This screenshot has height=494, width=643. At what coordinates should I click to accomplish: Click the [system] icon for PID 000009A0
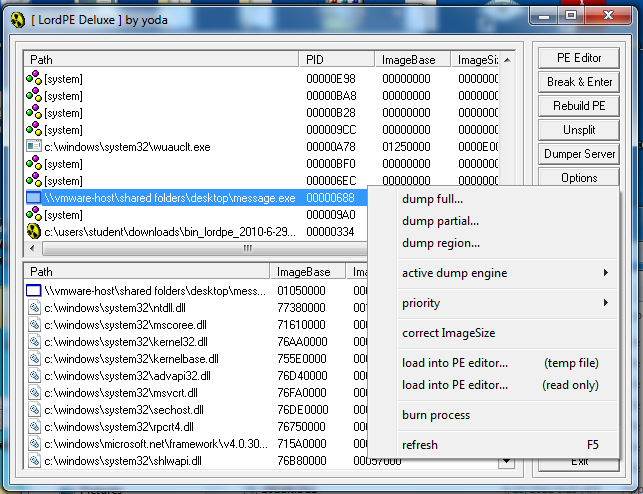[x=34, y=214]
